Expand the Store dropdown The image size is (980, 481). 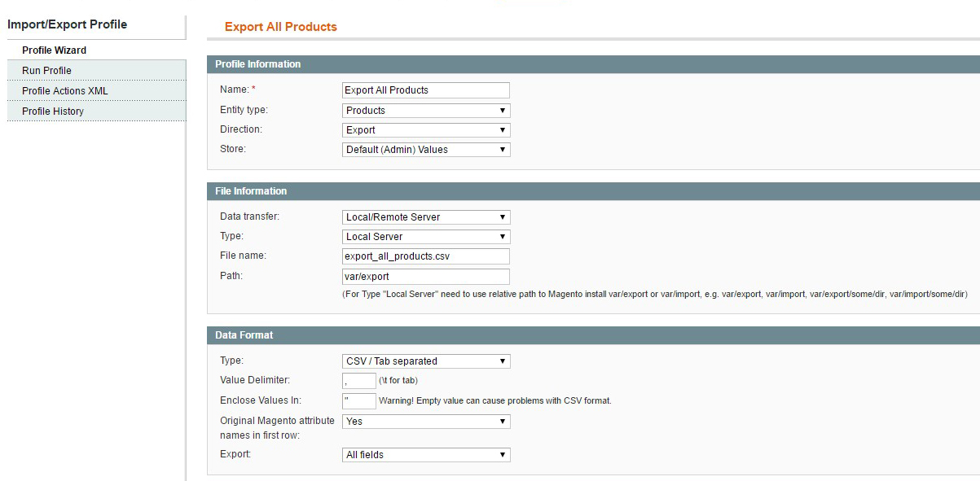point(426,150)
